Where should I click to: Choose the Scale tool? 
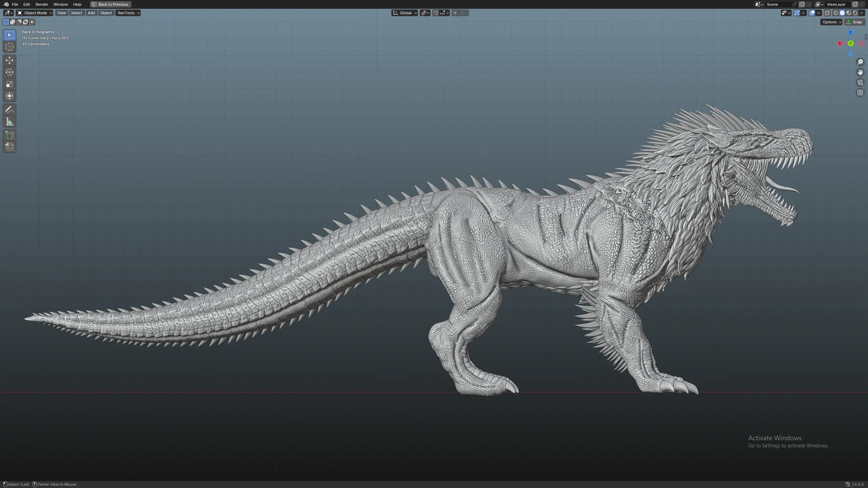(9, 84)
